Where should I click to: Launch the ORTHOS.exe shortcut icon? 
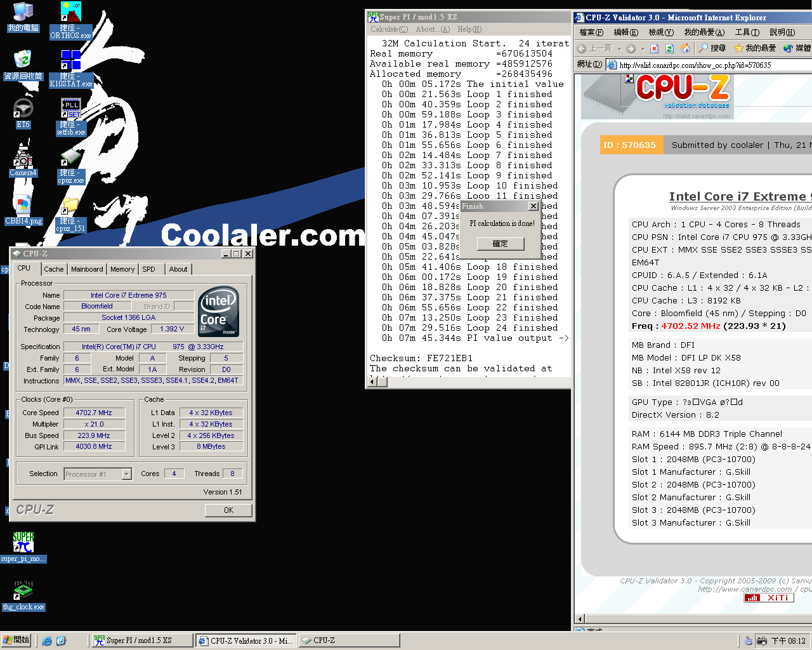click(x=71, y=20)
